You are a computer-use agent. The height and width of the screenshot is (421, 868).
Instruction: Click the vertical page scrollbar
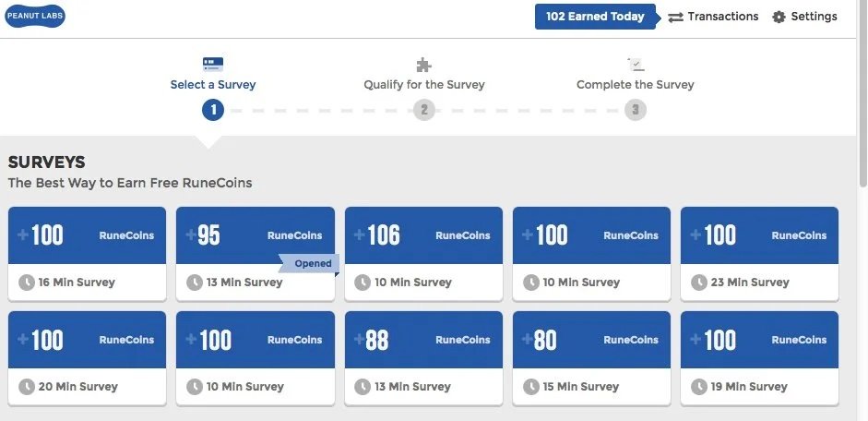(862, 210)
